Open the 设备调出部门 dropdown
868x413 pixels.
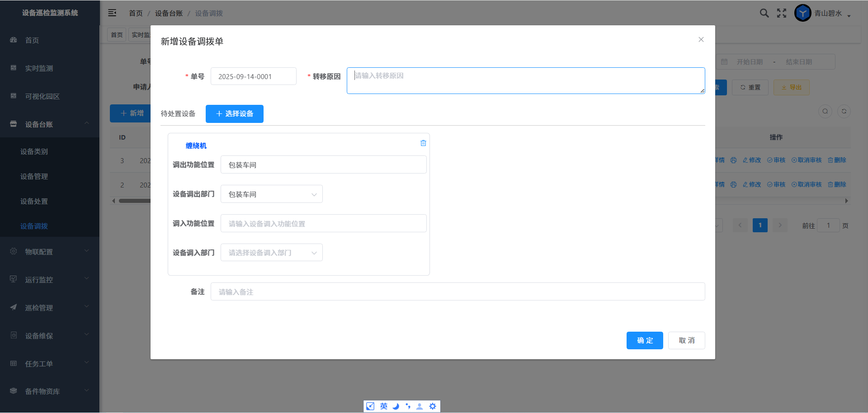(271, 194)
